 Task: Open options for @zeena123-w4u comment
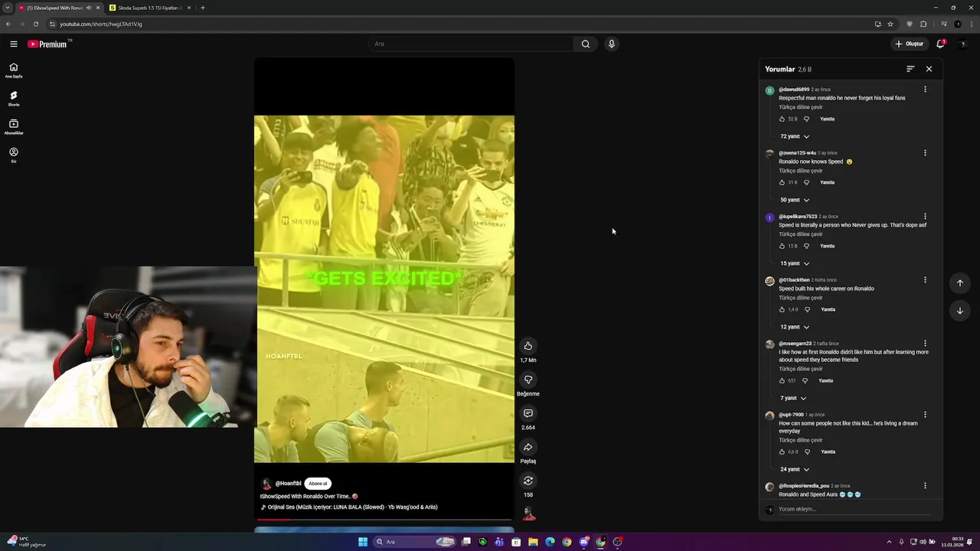[x=925, y=153]
